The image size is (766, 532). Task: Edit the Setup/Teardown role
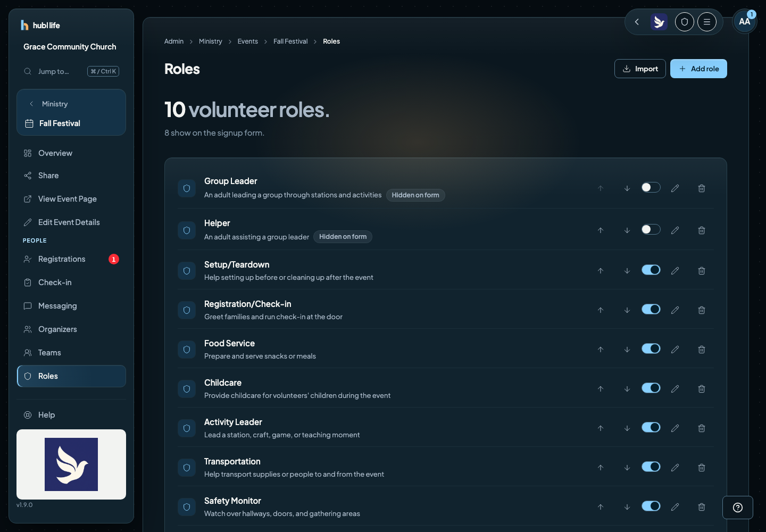point(675,271)
